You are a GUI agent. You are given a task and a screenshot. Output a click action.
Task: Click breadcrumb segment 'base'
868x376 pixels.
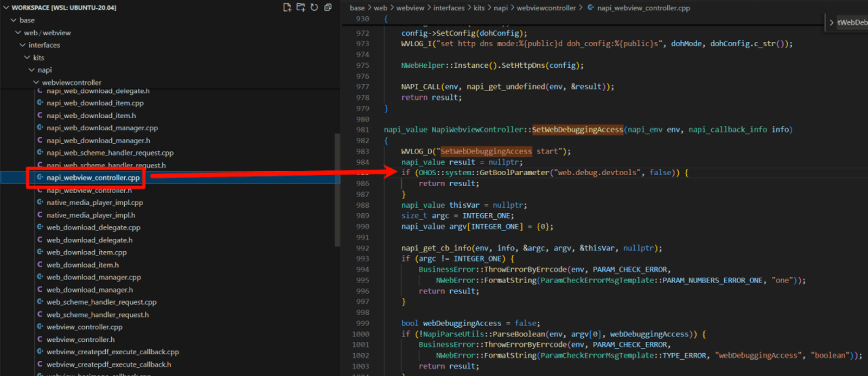click(x=357, y=8)
